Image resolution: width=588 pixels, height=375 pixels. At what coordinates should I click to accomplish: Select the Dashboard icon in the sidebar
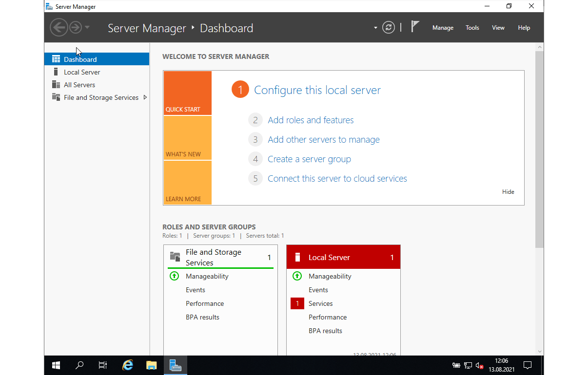pyautogui.click(x=57, y=58)
